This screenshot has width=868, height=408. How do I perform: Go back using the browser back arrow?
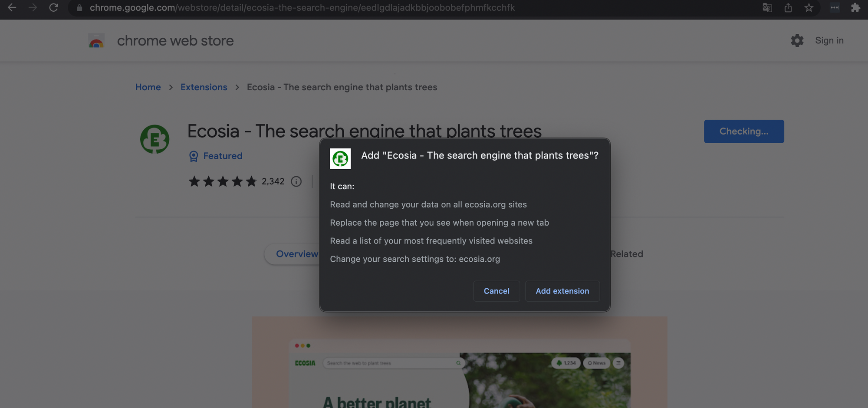click(12, 7)
